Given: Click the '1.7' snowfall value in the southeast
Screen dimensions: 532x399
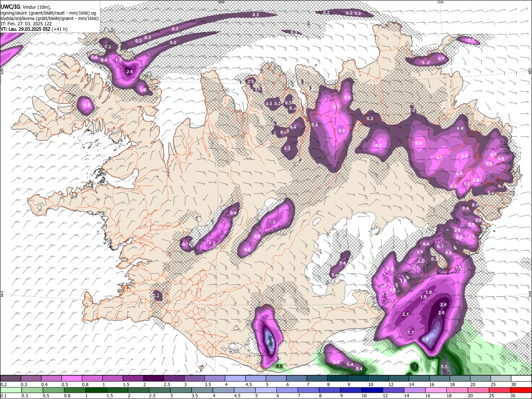Looking at the screenshot, I should 411,332.
